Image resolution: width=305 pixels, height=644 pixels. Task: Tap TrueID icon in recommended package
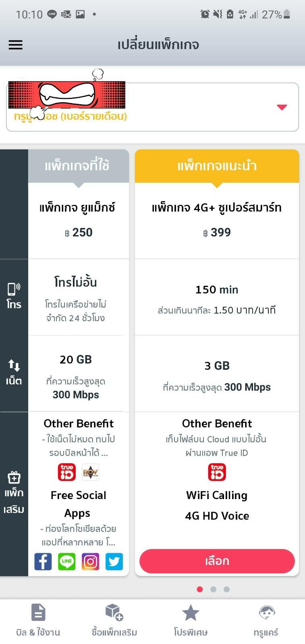point(217,472)
